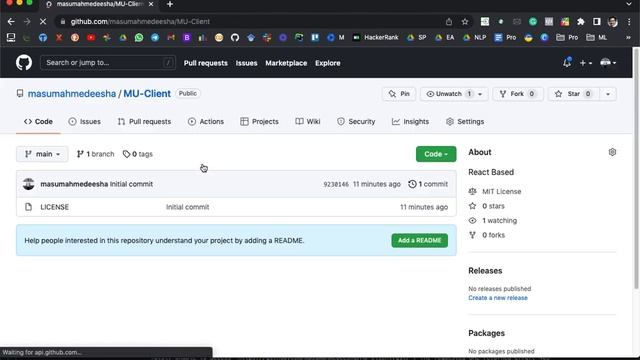
Task: Open Explore in top navigation
Action: click(327, 63)
